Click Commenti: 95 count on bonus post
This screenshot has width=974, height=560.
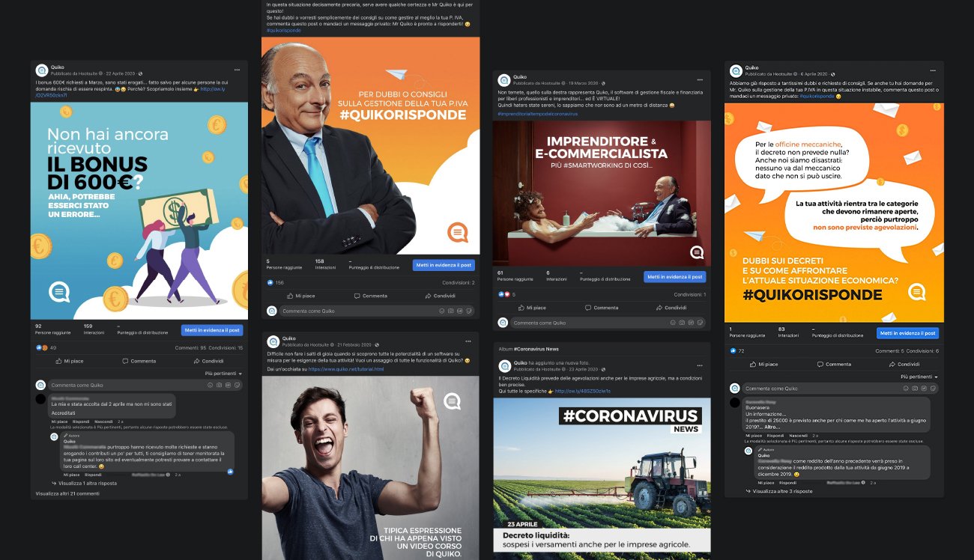[x=190, y=348]
